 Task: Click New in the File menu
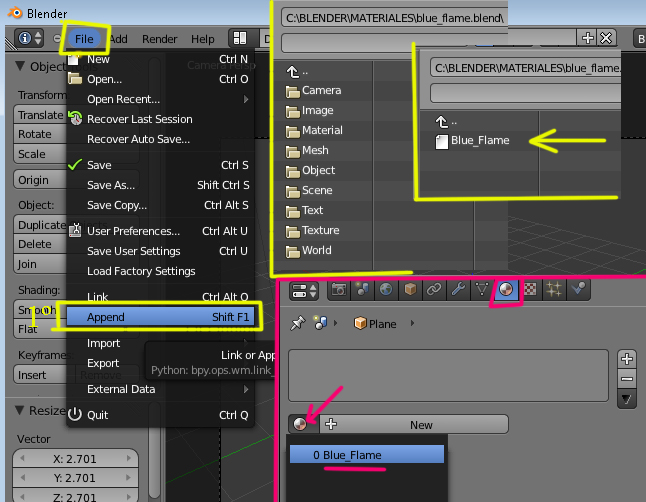[x=160, y=59]
